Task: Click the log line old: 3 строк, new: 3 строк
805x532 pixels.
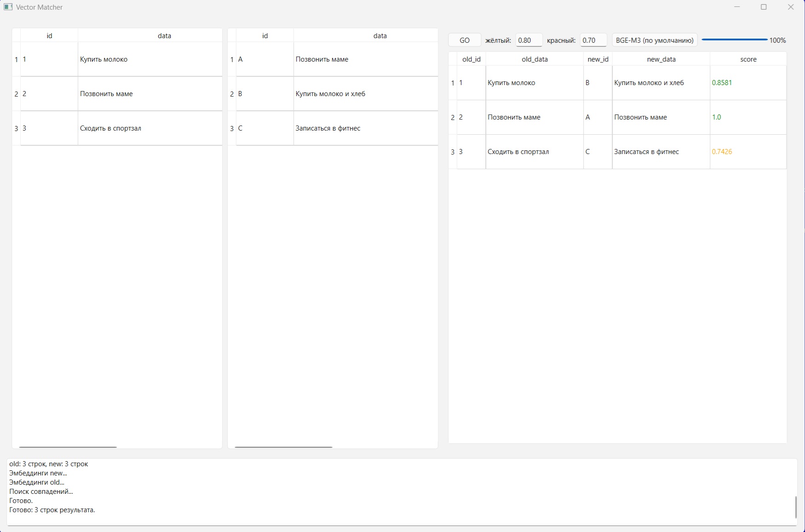Action: coord(49,464)
